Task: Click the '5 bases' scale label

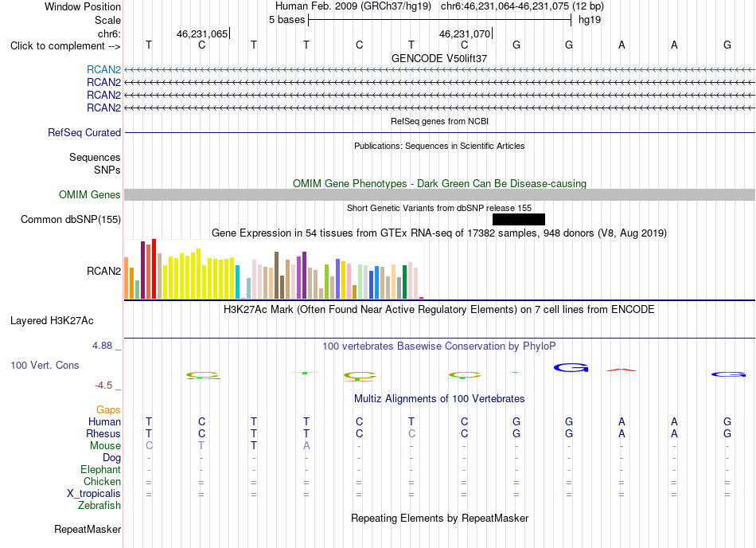Action: tap(286, 20)
